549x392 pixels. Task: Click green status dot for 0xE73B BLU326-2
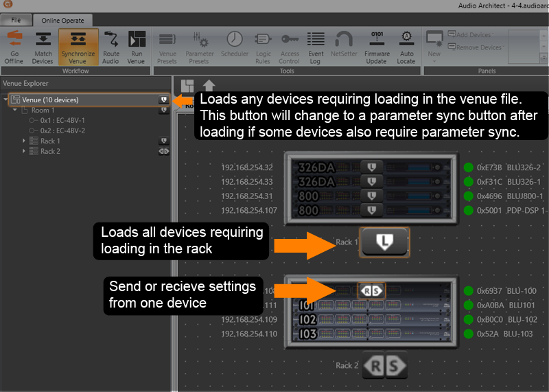point(468,168)
